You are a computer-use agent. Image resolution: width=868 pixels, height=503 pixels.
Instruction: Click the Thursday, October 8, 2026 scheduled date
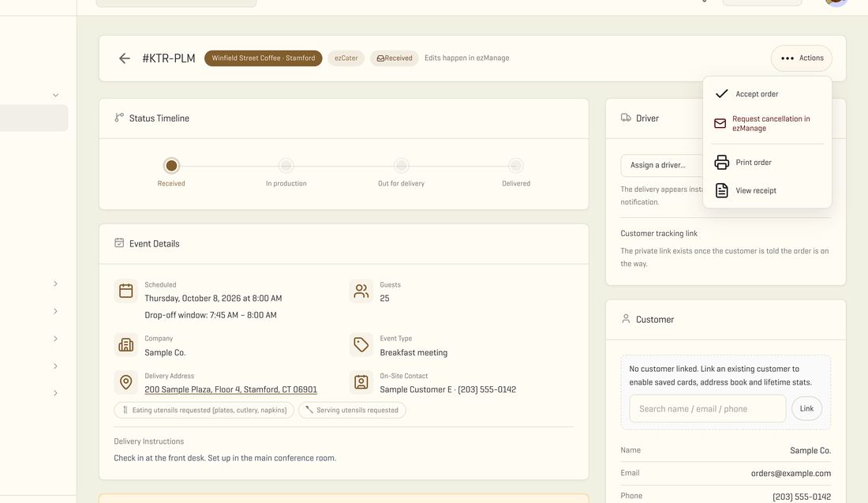tap(213, 298)
